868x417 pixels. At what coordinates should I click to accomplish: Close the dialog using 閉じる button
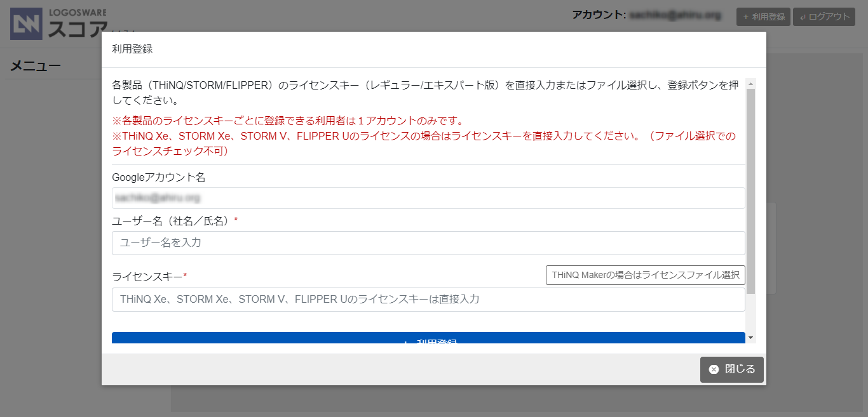pos(731,369)
